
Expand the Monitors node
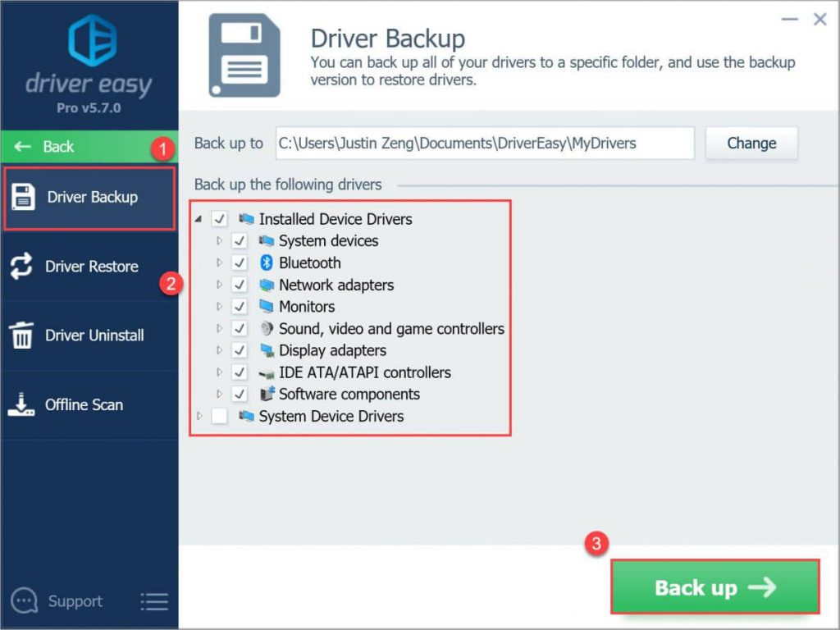click(x=218, y=307)
